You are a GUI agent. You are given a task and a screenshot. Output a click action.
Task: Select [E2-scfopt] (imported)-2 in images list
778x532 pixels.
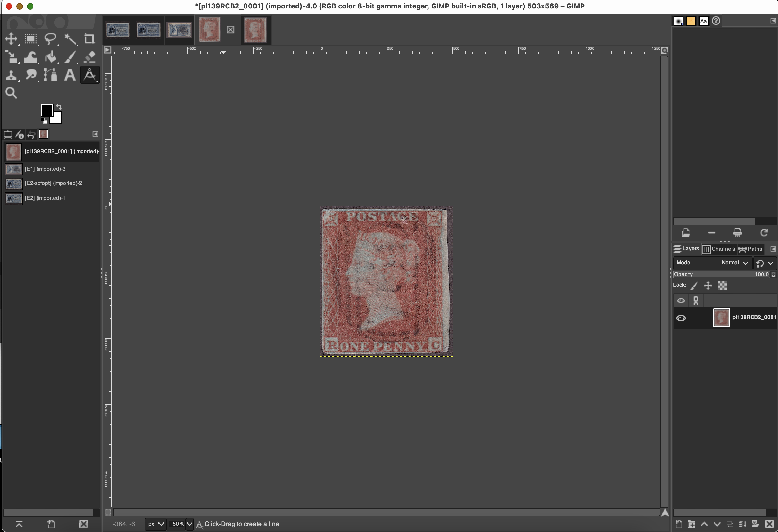tap(52, 183)
